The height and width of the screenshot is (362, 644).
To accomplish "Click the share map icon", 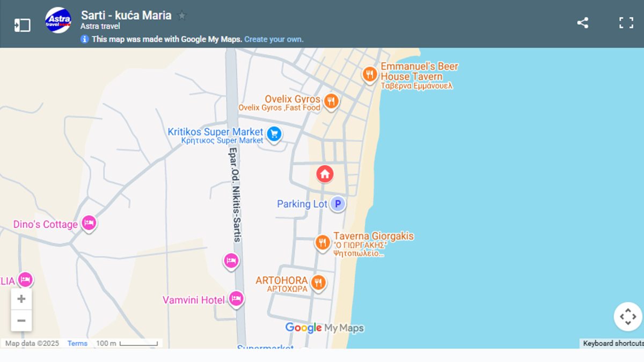I will point(582,23).
